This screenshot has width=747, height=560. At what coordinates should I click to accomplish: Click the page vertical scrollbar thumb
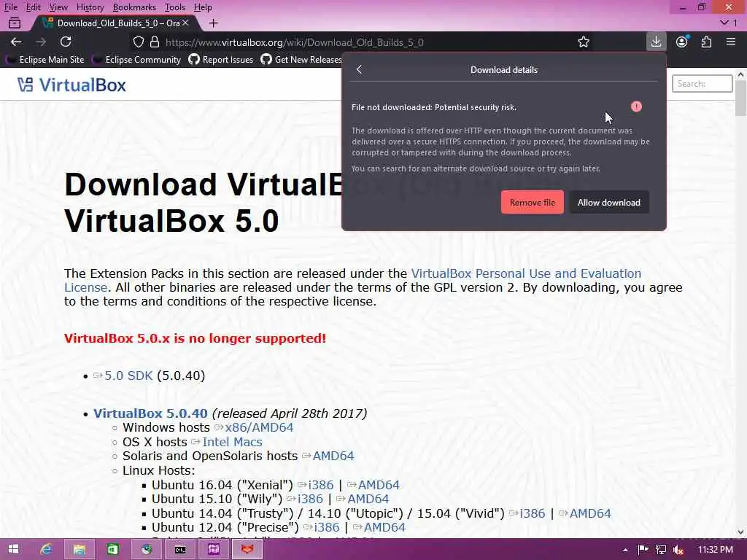pos(740,98)
